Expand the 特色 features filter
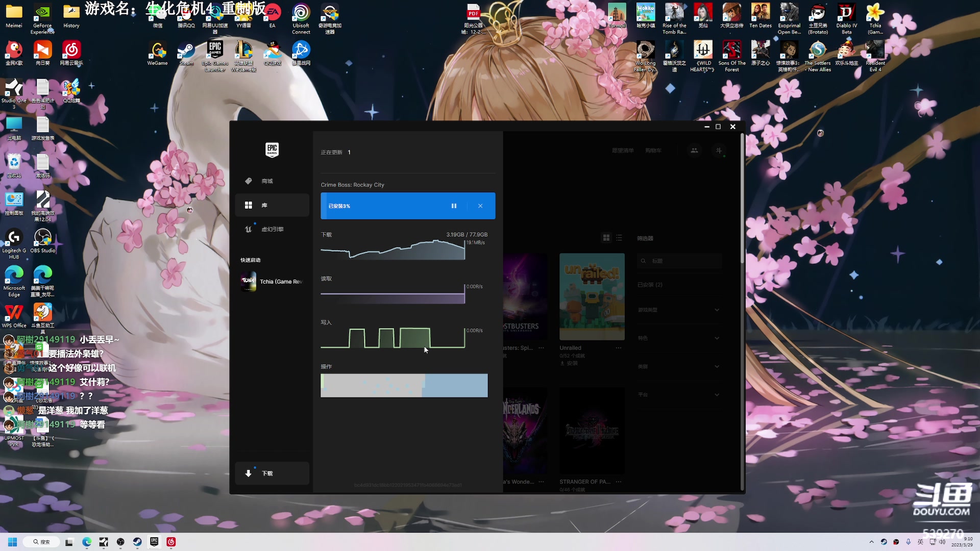 point(679,338)
